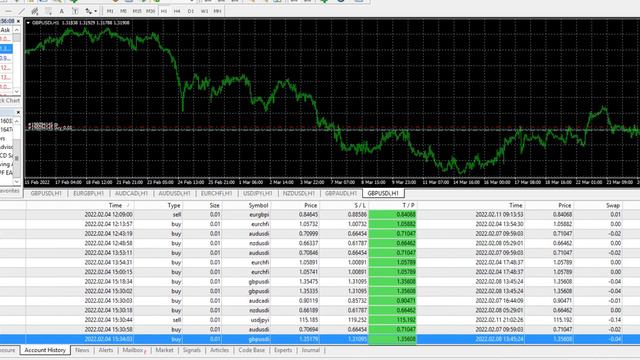Screen dimensions: 640x360
Task: Open the News terminal tab
Action: click(82, 350)
